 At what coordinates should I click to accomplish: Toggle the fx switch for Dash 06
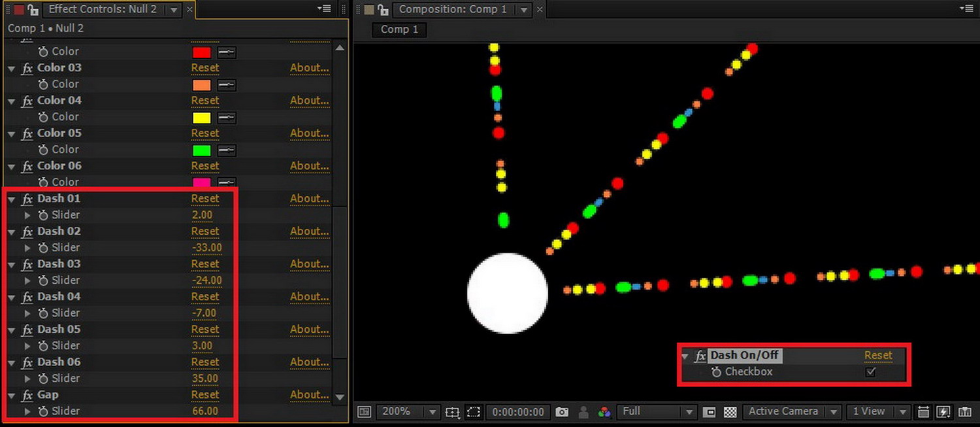tap(27, 362)
